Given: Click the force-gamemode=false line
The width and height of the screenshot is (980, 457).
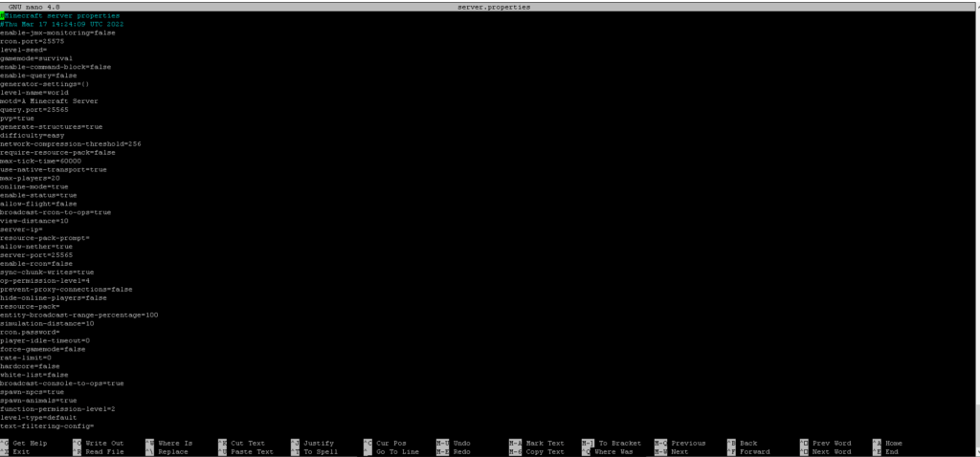Looking at the screenshot, I should click(x=42, y=350).
